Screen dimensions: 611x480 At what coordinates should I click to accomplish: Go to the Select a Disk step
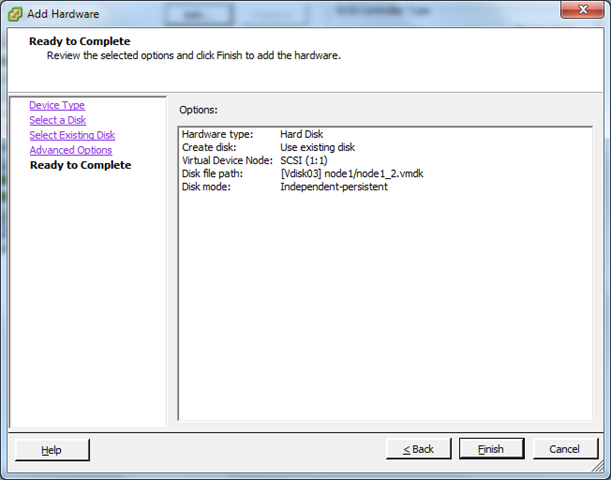[57, 120]
